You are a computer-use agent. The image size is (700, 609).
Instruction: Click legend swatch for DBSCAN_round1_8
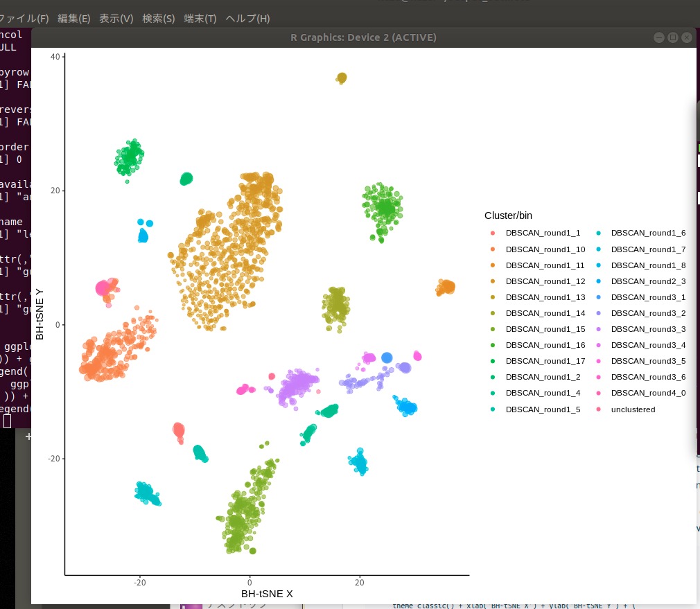point(598,265)
